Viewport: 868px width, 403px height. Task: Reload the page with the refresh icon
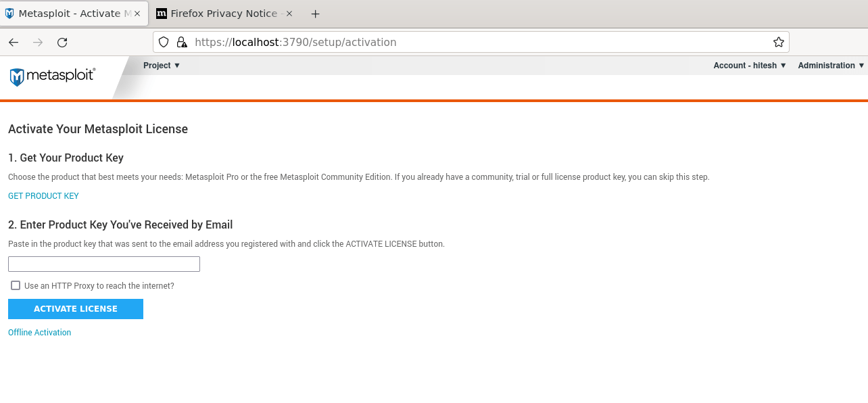click(62, 42)
